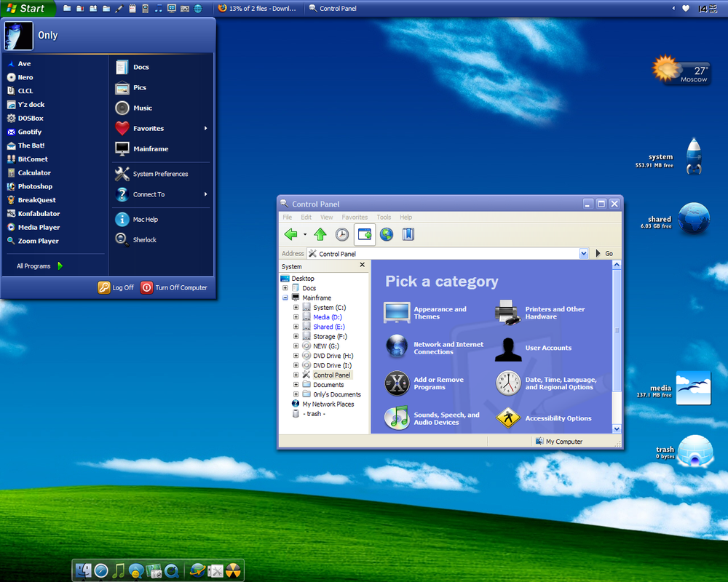728x582 pixels.
Task: Open the File menu in Control Panel
Action: coord(288,217)
